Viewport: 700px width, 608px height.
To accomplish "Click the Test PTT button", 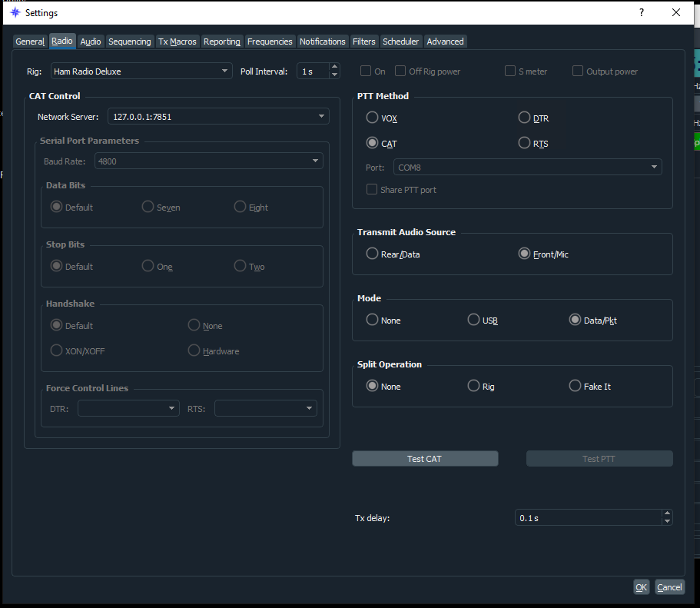I will 599,459.
